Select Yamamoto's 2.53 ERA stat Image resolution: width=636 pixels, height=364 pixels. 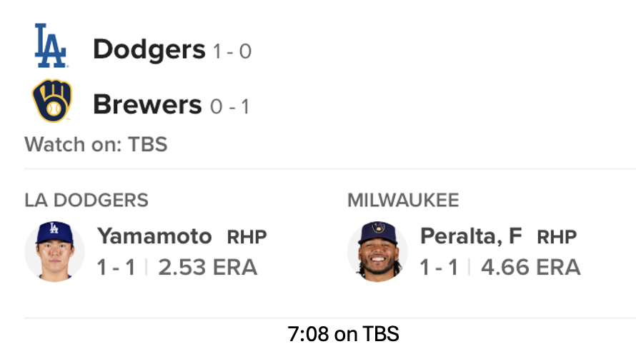tap(207, 268)
